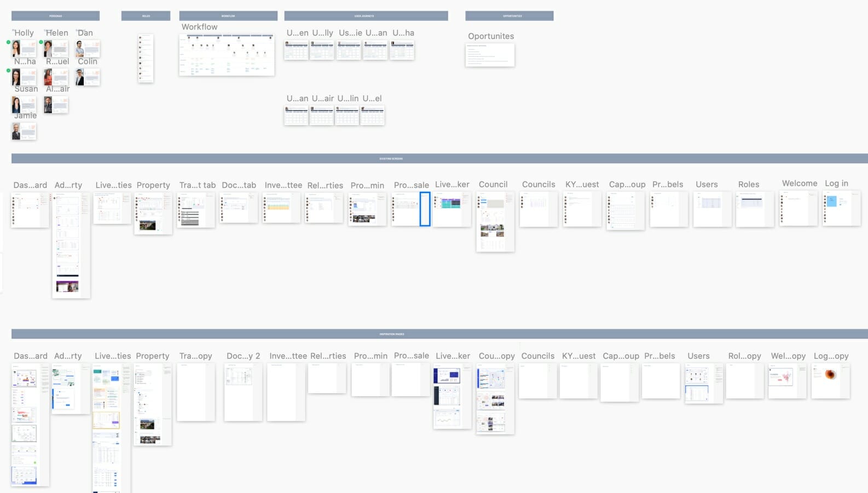The image size is (868, 493).
Task: Select the Doc...y 2 frame label
Action: point(244,356)
